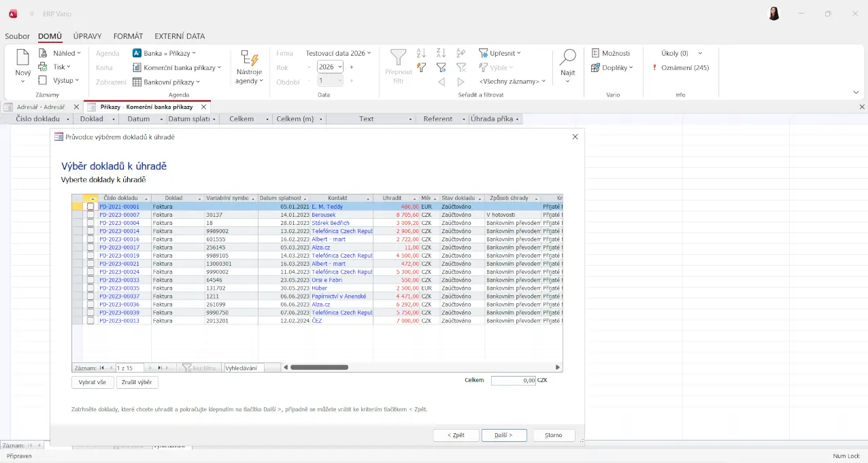Expand the Rok 2026 year dropdown
The width and height of the screenshot is (868, 463).
point(339,67)
